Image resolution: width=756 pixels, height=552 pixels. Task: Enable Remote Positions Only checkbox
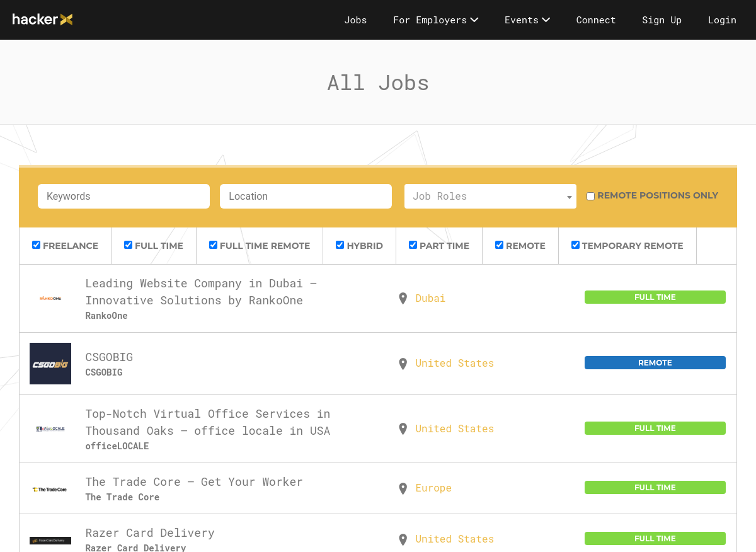[590, 196]
